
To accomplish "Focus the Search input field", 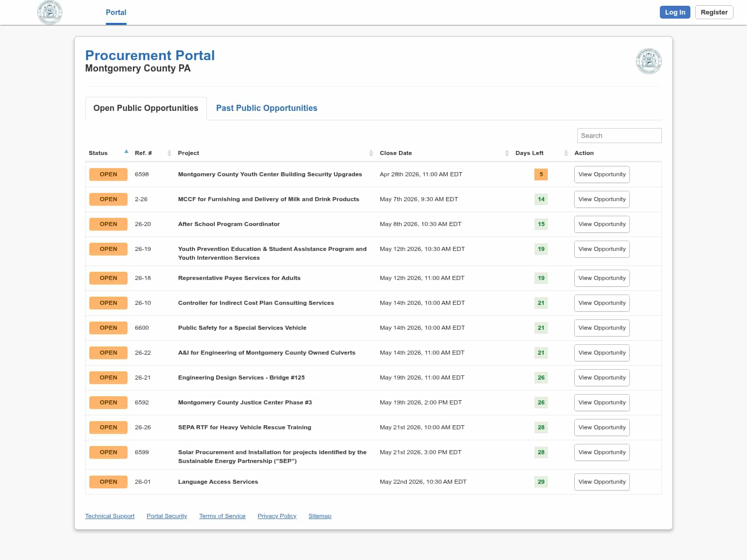I will (x=619, y=136).
